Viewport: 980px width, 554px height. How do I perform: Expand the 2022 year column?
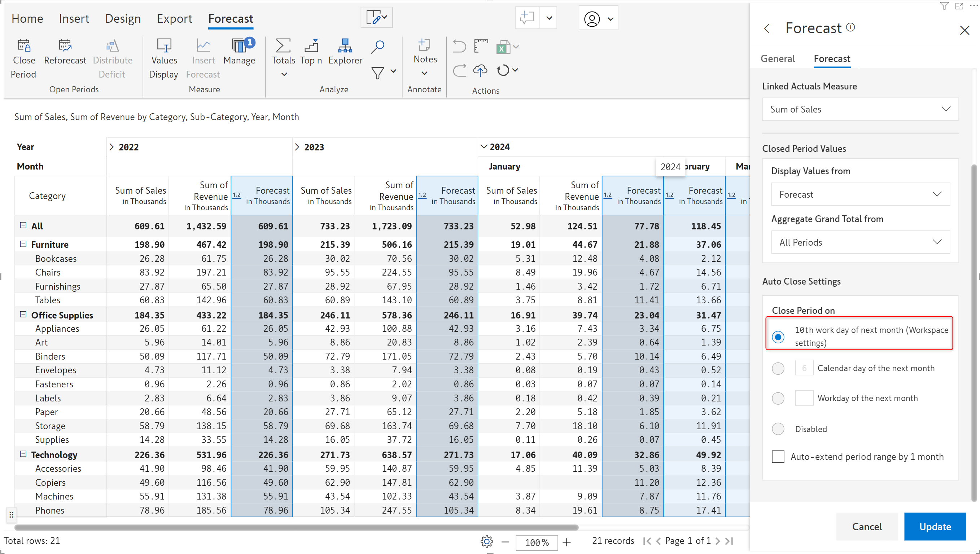[111, 147]
